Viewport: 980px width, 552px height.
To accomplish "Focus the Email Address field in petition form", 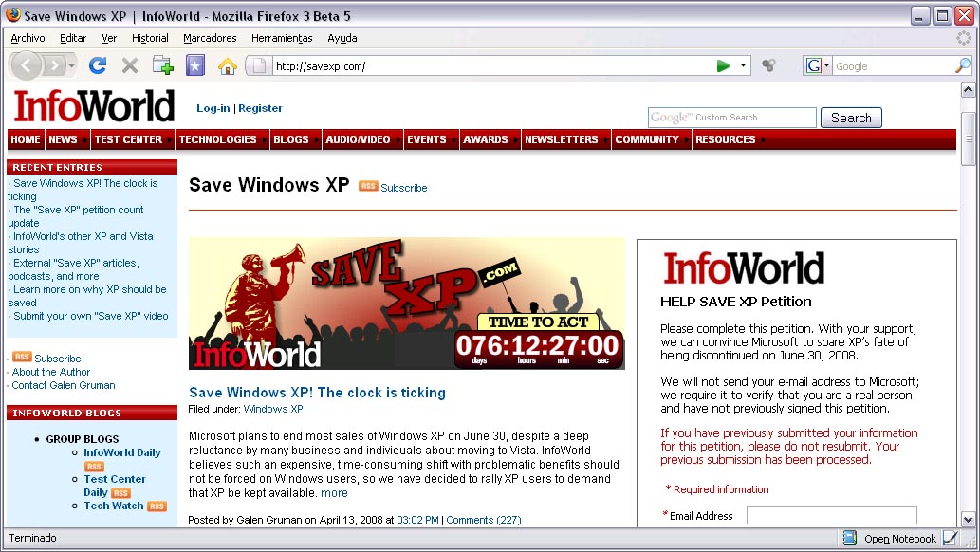I will pos(831,516).
